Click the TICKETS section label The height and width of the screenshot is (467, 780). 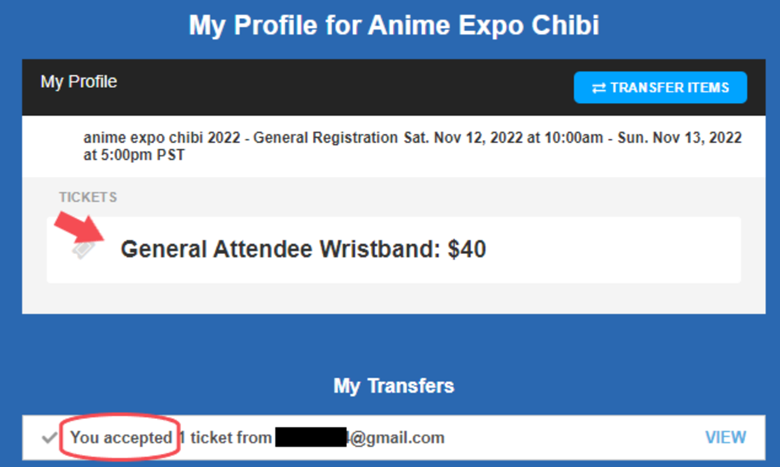tap(88, 197)
